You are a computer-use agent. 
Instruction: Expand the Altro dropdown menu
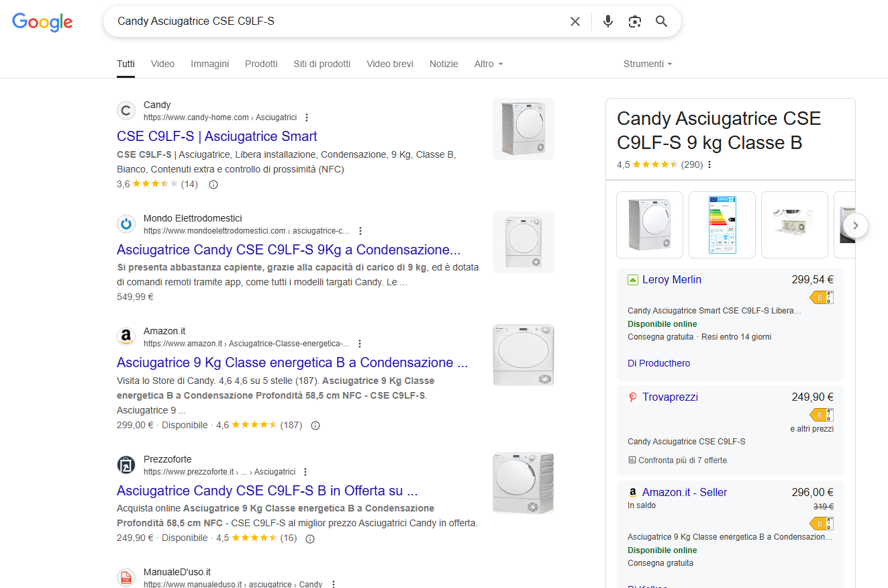(489, 64)
